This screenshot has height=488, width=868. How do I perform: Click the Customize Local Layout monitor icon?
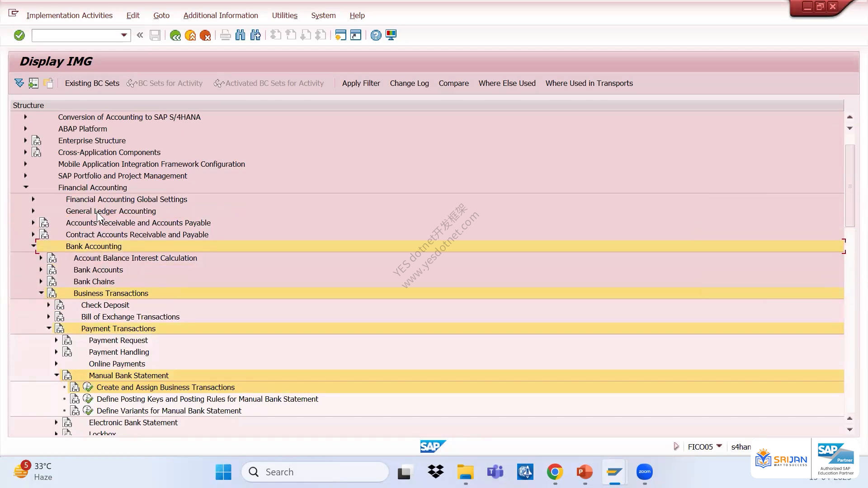[x=391, y=35]
